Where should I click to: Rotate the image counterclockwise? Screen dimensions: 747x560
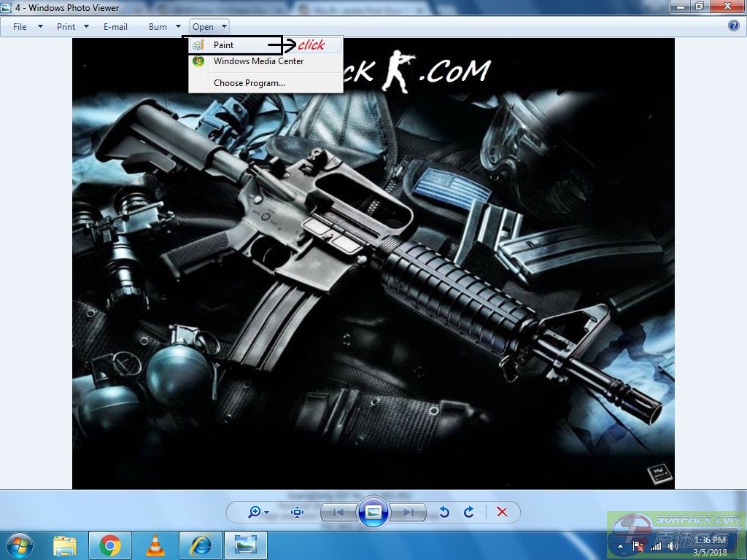point(444,512)
